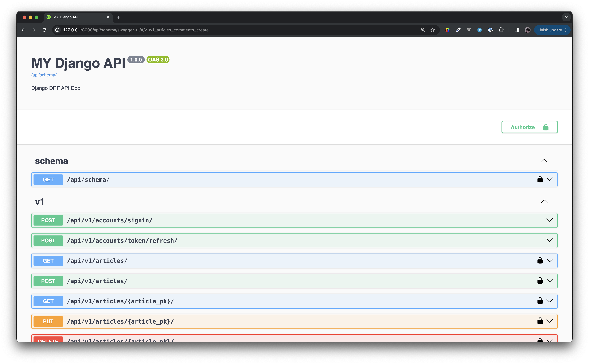Viewport: 589px width, 364px height.
Task: Bookmark this page with star icon
Action: point(433,30)
